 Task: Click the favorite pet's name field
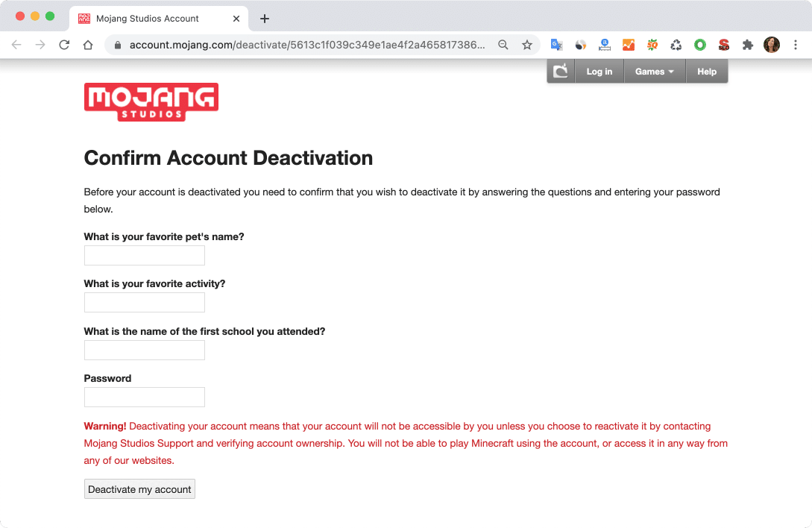click(145, 256)
